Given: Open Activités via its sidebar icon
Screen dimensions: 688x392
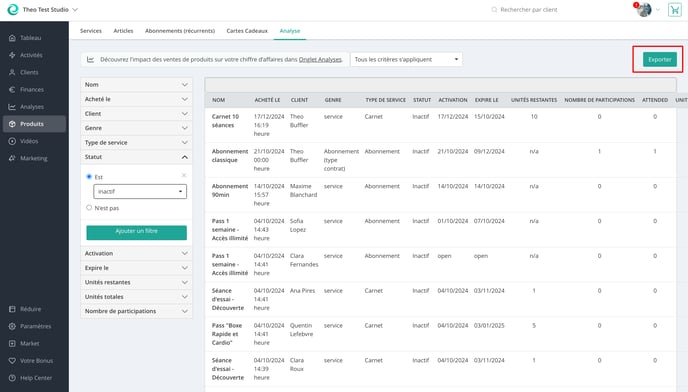Looking at the screenshot, I should (12, 55).
